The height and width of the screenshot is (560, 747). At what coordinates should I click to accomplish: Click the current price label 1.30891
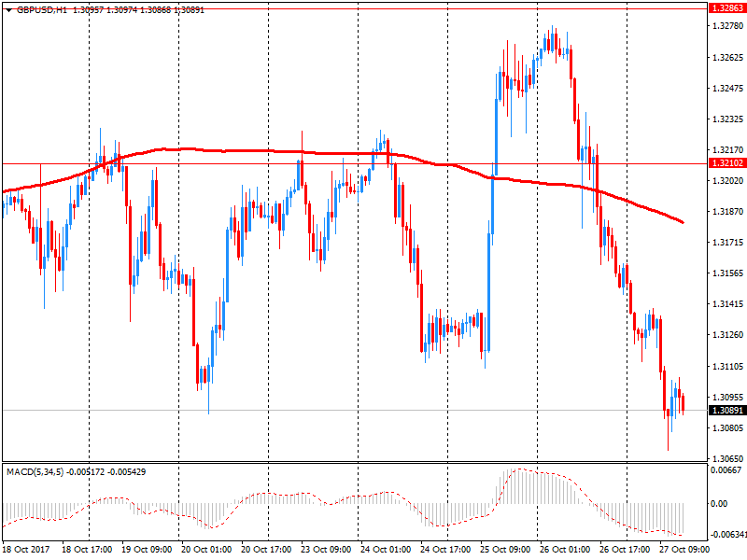click(x=727, y=411)
